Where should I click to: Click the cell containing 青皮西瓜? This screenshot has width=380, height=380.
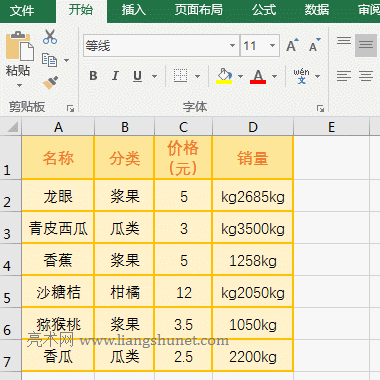coord(58,228)
